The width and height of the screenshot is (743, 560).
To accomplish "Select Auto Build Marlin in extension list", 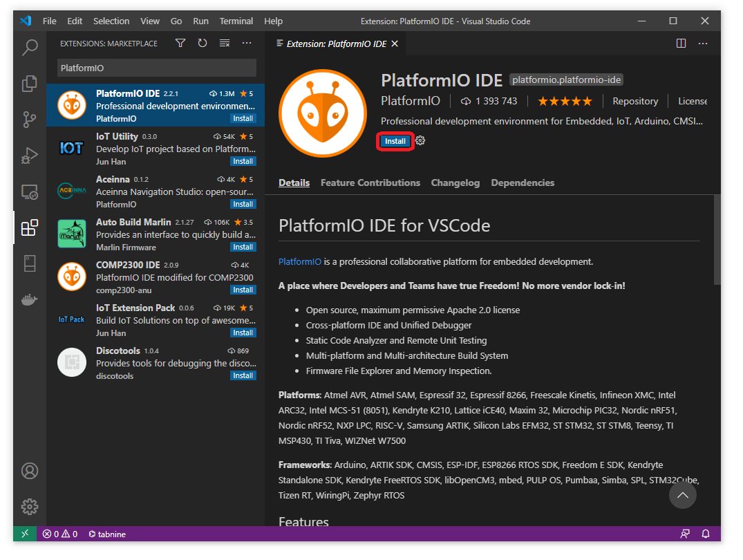I will [156, 234].
